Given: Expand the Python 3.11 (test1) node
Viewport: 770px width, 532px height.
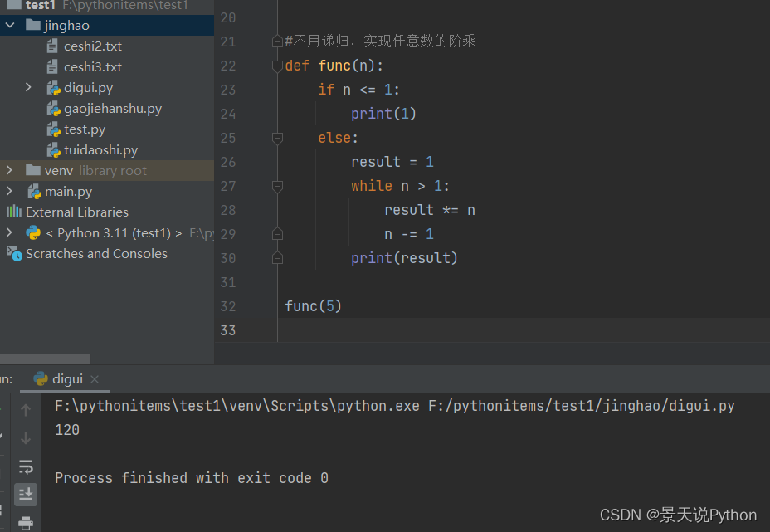Looking at the screenshot, I should pyautogui.click(x=9, y=232).
